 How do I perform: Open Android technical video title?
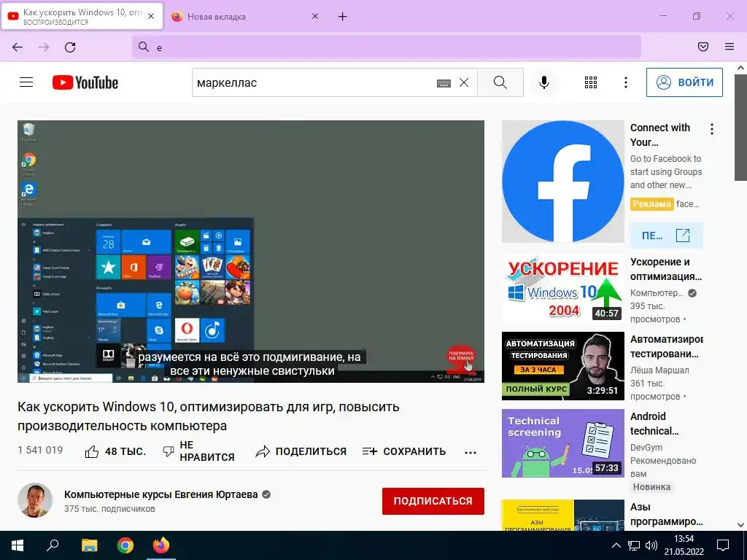tap(654, 424)
